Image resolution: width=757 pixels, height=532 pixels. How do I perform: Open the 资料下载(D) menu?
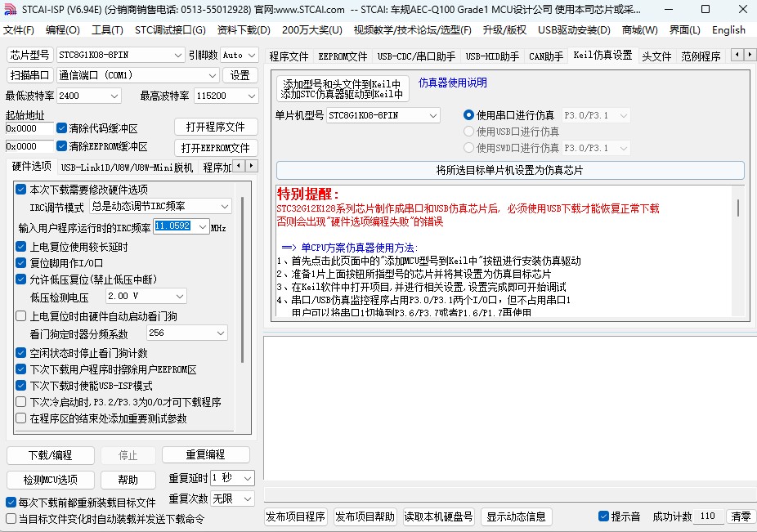pyautogui.click(x=244, y=30)
